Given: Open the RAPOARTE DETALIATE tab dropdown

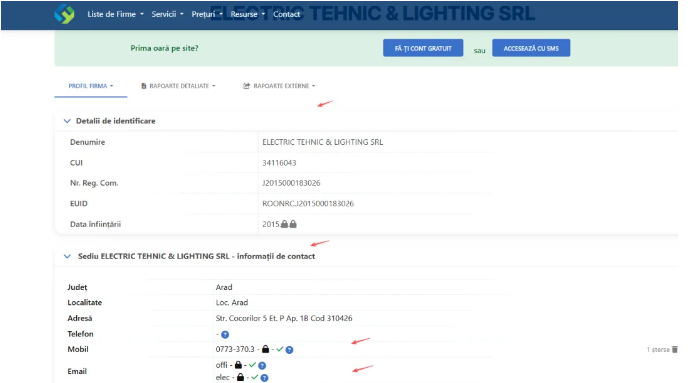Looking at the screenshot, I should [178, 86].
